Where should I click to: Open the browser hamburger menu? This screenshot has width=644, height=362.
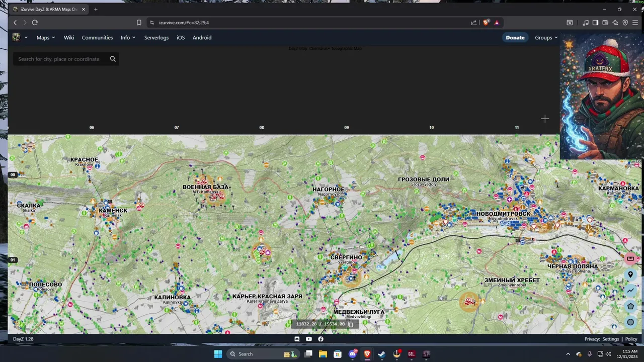coord(635,23)
